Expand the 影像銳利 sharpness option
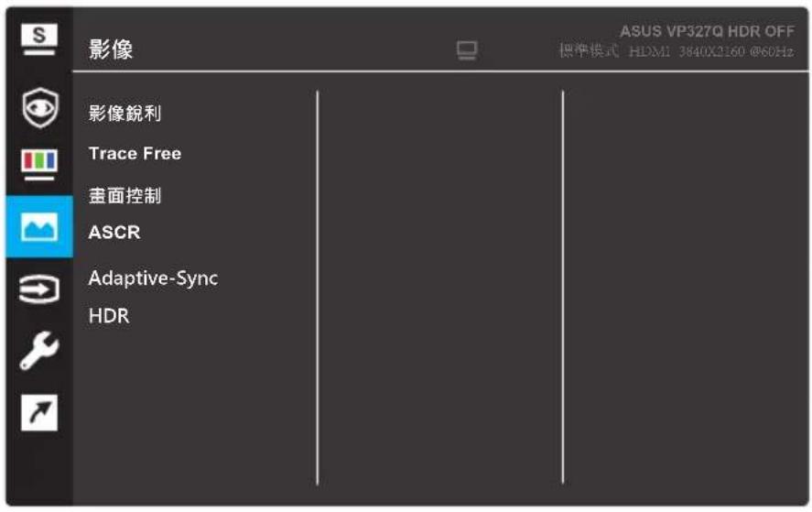812x512 pixels. click(125, 113)
